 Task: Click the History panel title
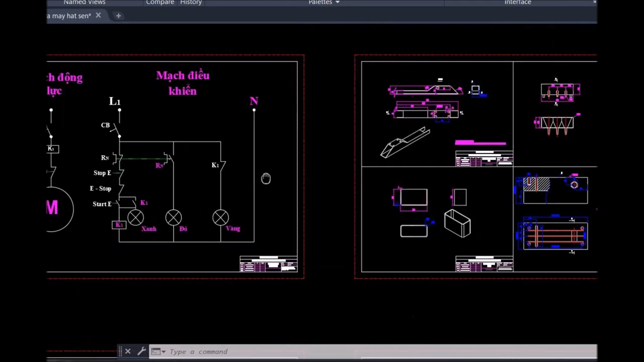pos(191,3)
